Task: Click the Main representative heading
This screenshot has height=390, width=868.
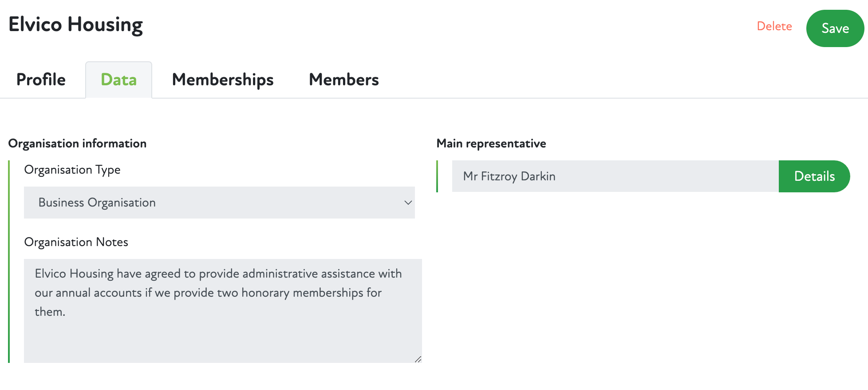Action: click(x=491, y=143)
